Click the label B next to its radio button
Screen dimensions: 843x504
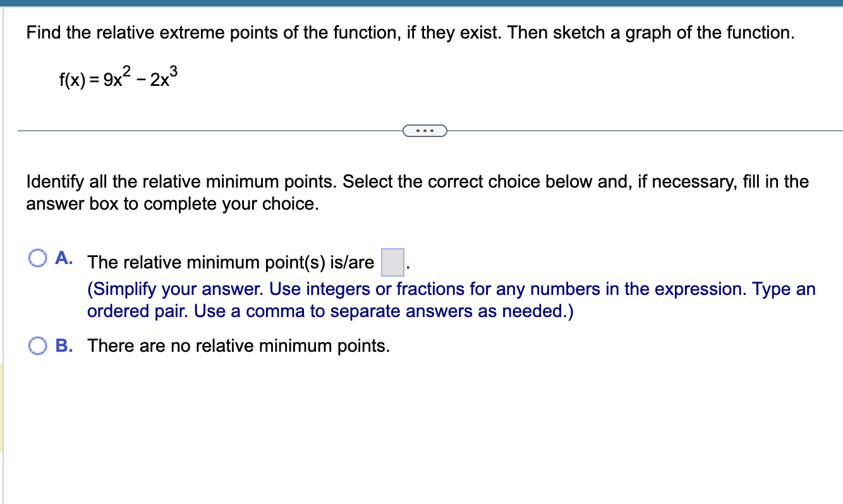pos(63,345)
